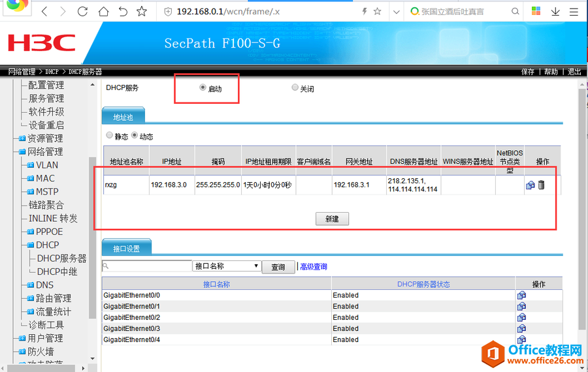Open 链路聚合 in the sidebar
This screenshot has height=372, width=588.
pyautogui.click(x=46, y=205)
